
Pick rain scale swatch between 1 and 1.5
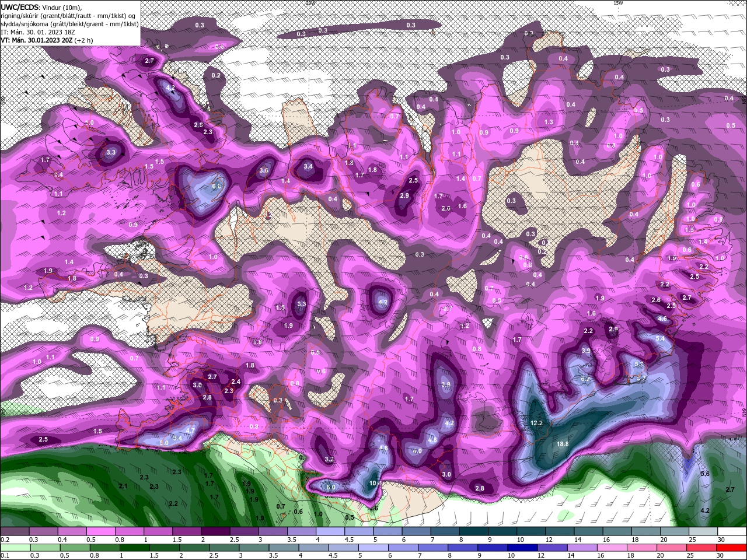tap(136, 547)
